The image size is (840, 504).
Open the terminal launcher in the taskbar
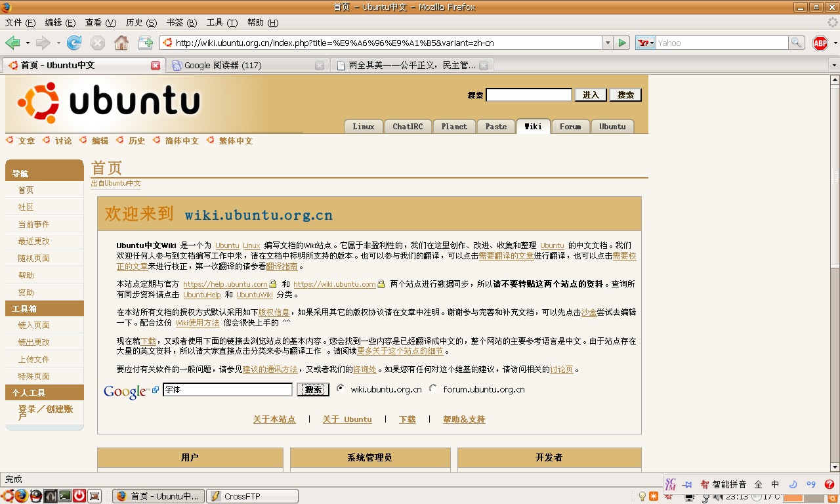(65, 496)
